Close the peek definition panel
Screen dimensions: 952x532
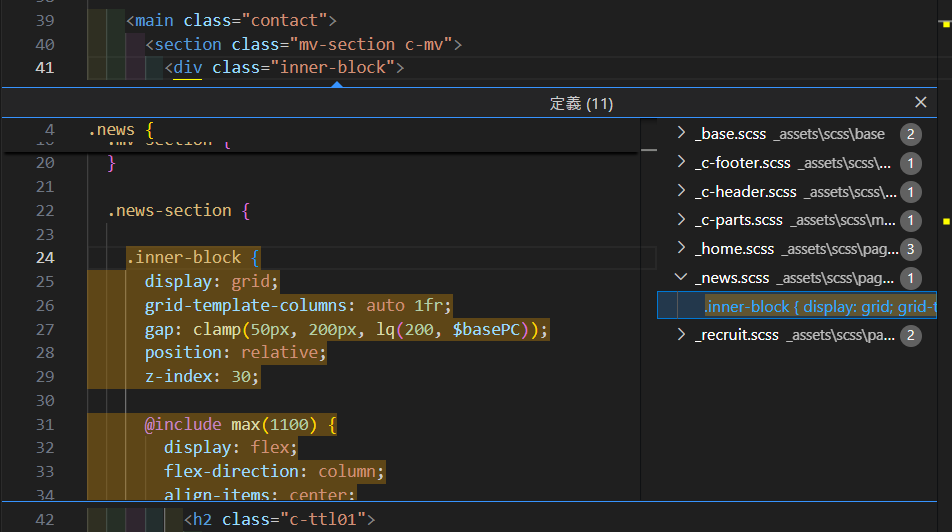921,103
